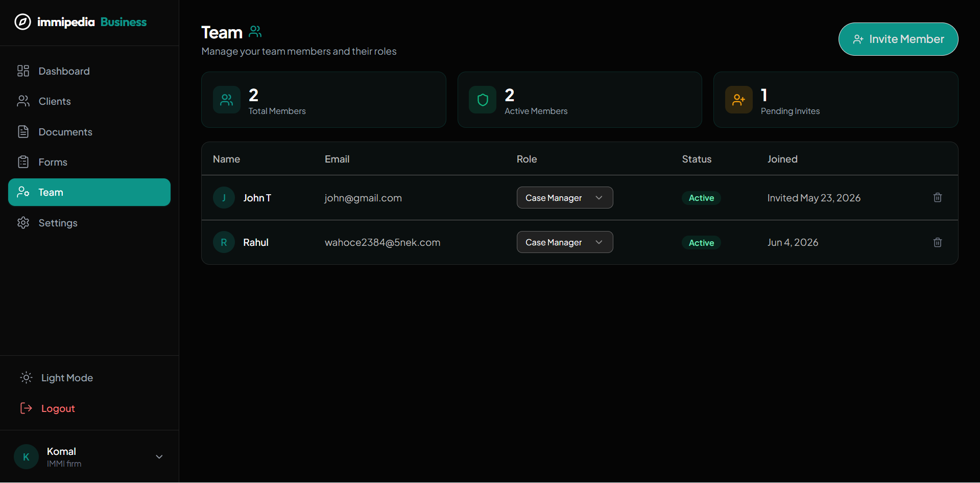Image resolution: width=980 pixels, height=483 pixels.
Task: Click John T's Active status badge
Action: 701,198
